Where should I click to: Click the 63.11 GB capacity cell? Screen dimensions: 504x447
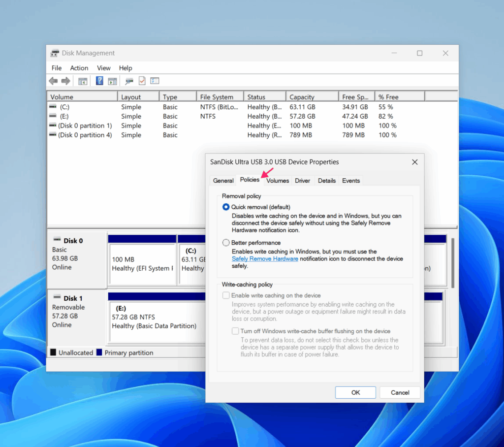[302, 107]
